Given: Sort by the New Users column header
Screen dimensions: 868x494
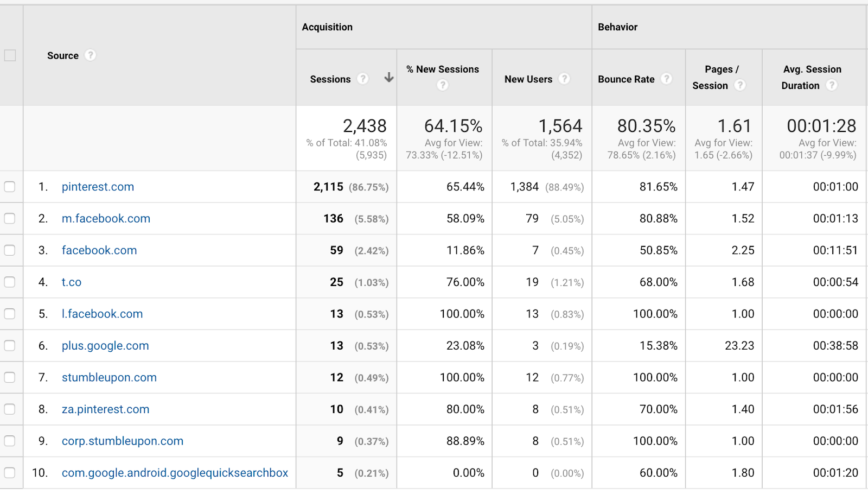Looking at the screenshot, I should coord(528,79).
